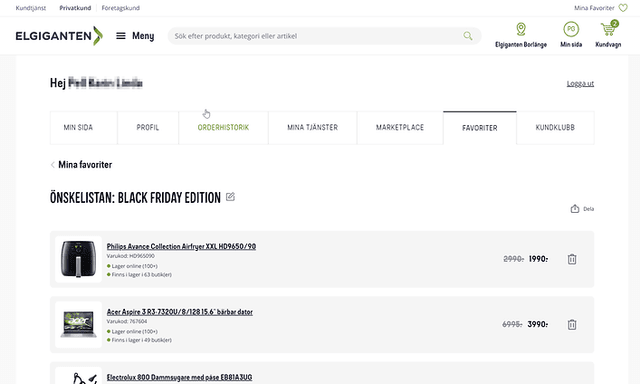Switch to the Profil tab
The width and height of the screenshot is (640, 384).
148,128
